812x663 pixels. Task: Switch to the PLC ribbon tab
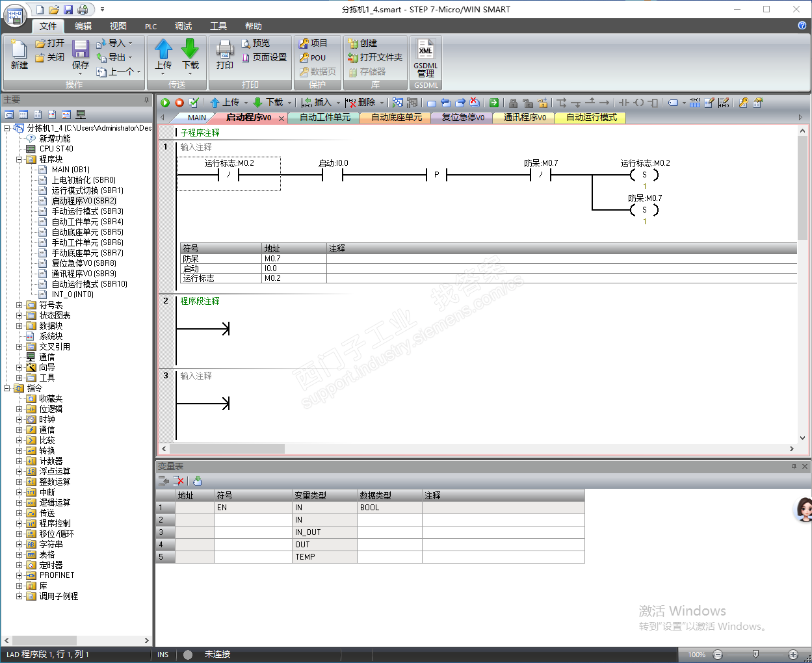(x=151, y=26)
